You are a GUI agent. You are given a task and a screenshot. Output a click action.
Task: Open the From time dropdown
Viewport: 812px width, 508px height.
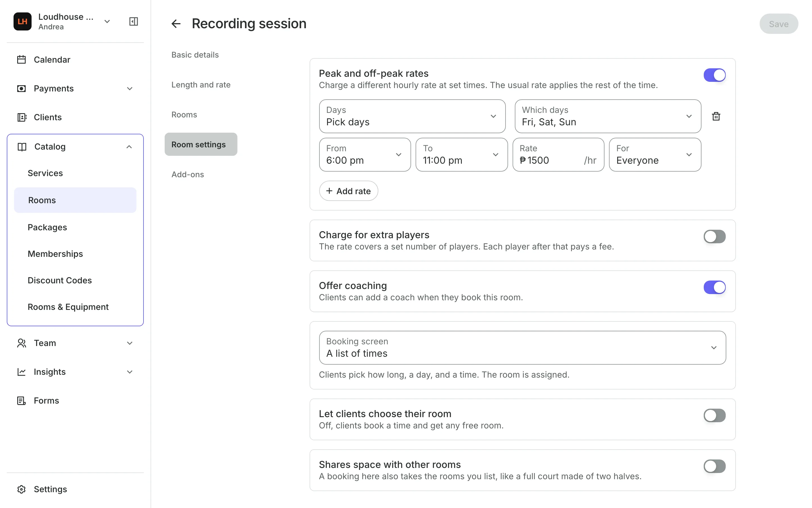(x=365, y=155)
